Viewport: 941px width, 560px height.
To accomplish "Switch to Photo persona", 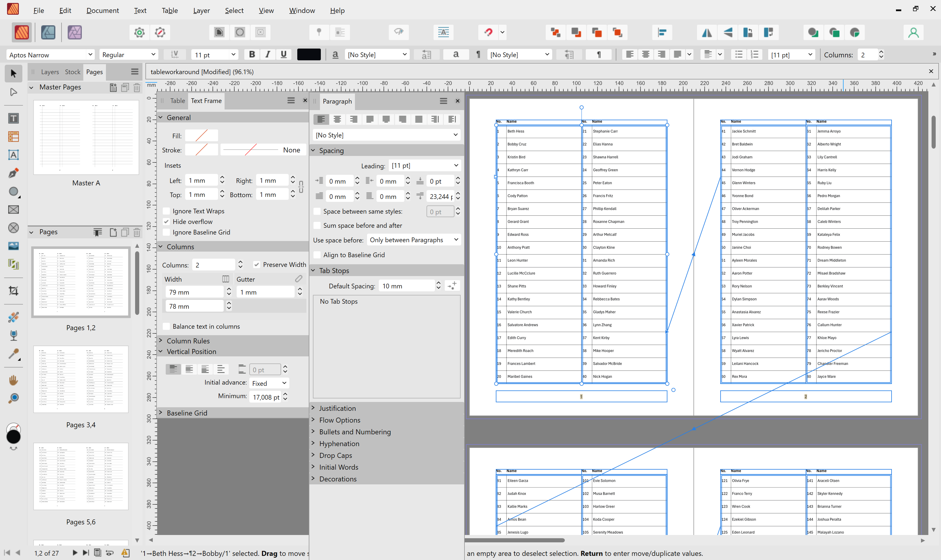I will (x=75, y=32).
